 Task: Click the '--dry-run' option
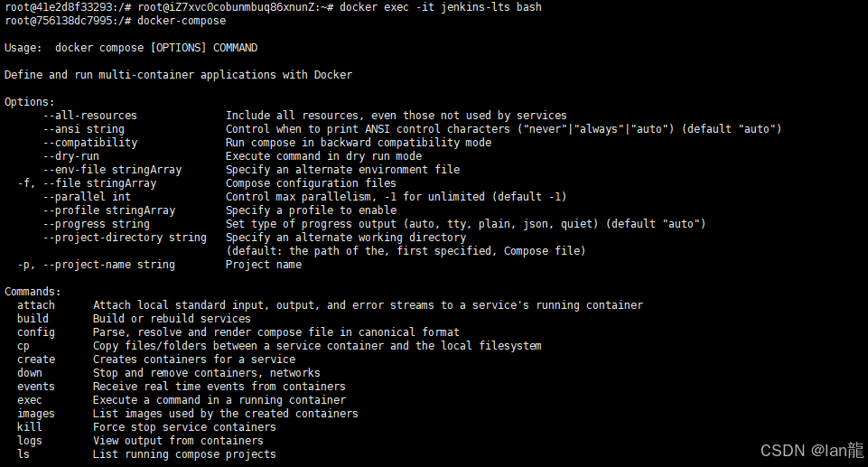pyautogui.click(x=70, y=156)
